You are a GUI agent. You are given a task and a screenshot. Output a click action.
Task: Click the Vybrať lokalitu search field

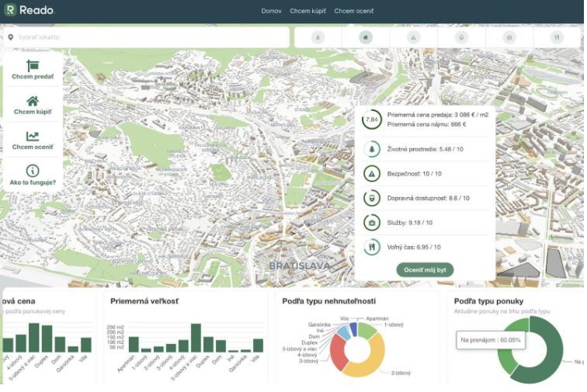148,37
